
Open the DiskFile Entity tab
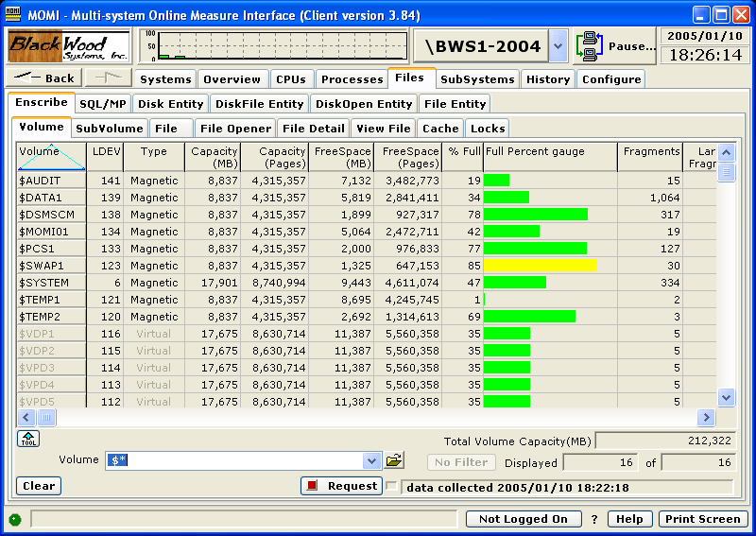pyautogui.click(x=260, y=104)
